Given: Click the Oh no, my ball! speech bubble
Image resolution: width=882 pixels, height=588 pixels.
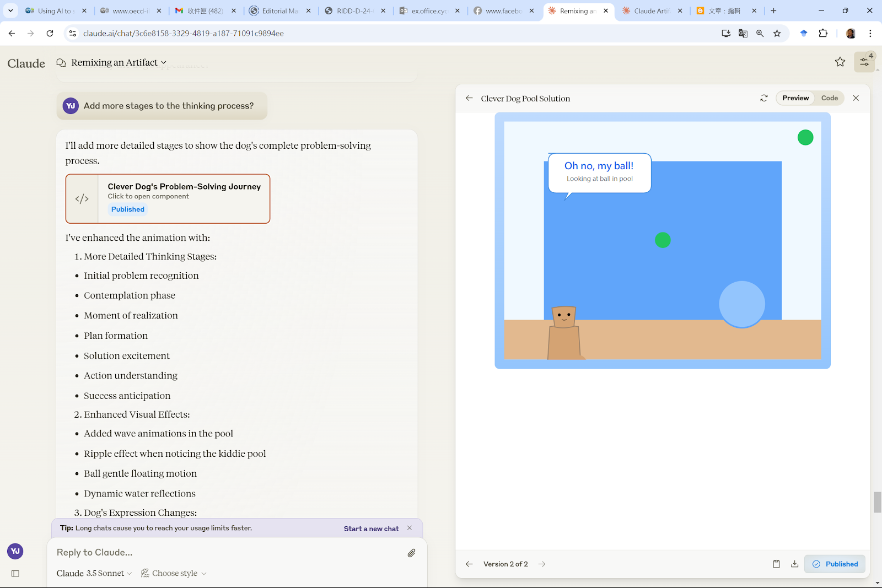Looking at the screenshot, I should (599, 173).
